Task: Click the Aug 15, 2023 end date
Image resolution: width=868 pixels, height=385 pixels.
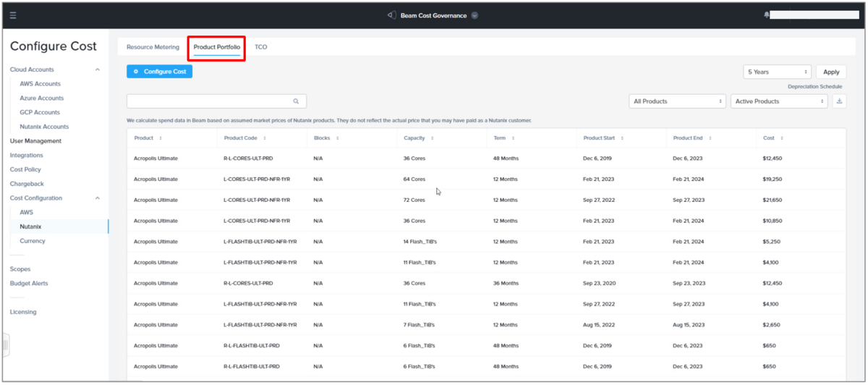Action: point(689,325)
